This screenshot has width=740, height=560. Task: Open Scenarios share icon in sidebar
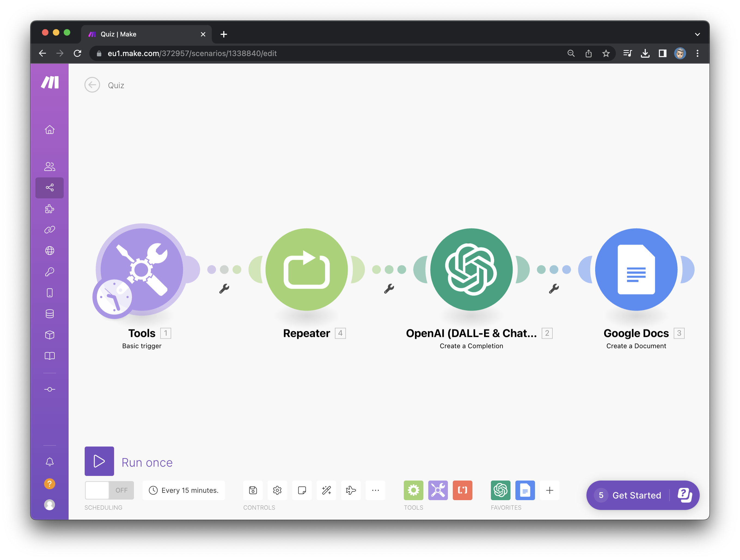tap(50, 187)
